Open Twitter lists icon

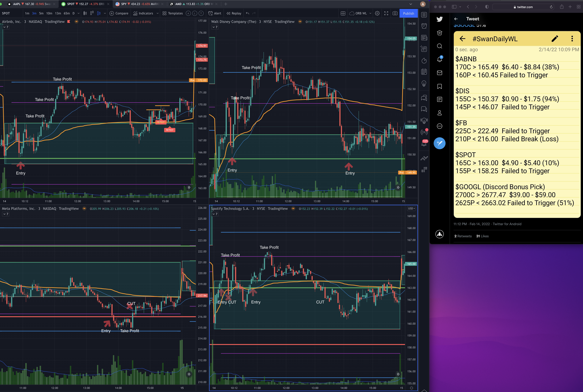(439, 100)
